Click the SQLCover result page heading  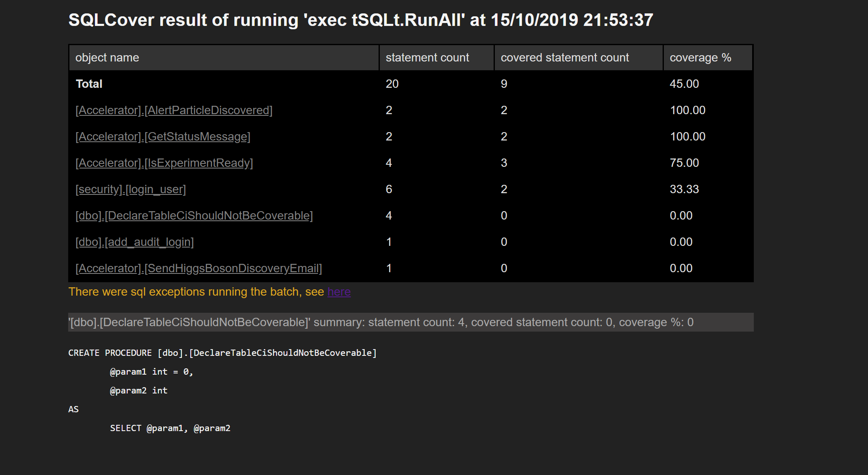click(361, 20)
